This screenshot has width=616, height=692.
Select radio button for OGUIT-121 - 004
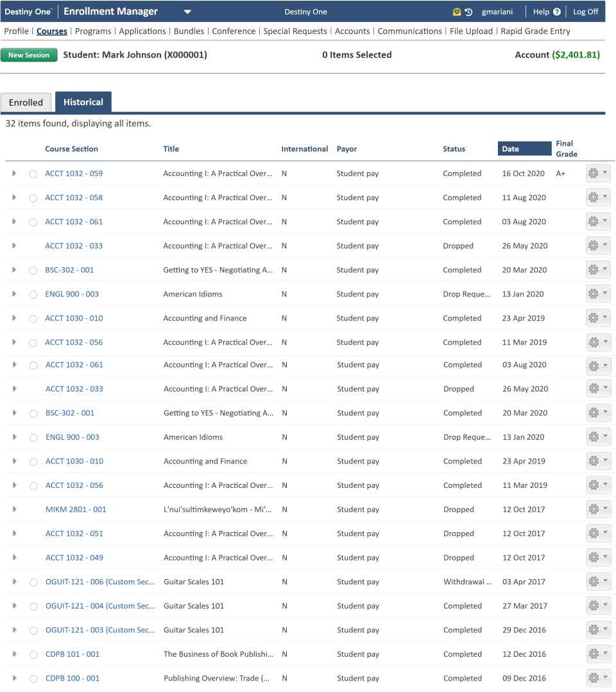pos(33,607)
